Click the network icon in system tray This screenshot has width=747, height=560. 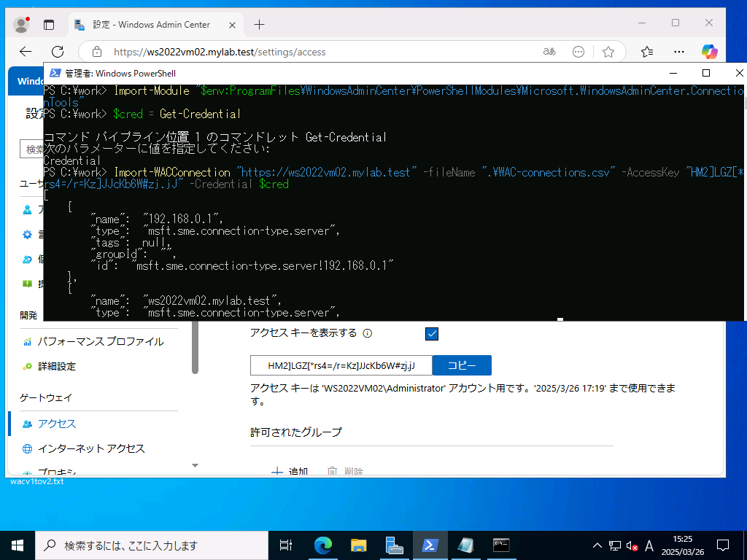click(x=614, y=545)
